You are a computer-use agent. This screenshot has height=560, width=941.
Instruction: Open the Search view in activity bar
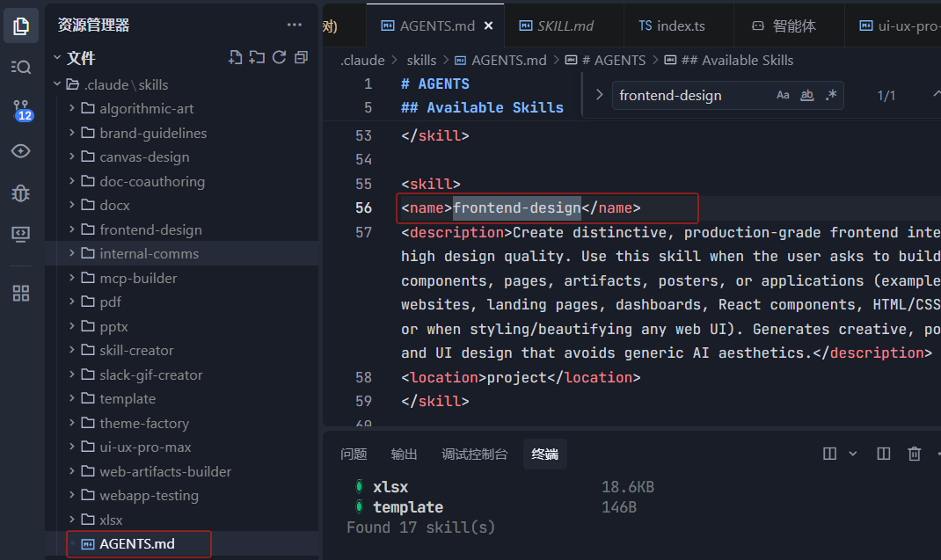coord(21,67)
